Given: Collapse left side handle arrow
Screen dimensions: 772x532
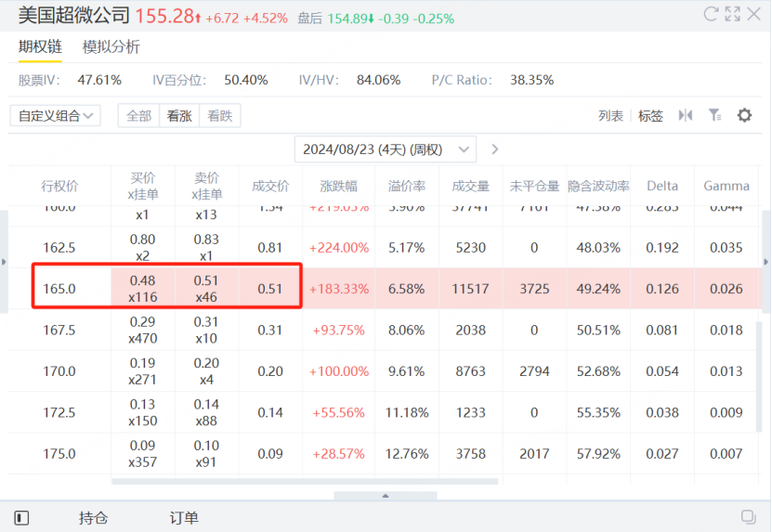Looking at the screenshot, I should coord(4,262).
